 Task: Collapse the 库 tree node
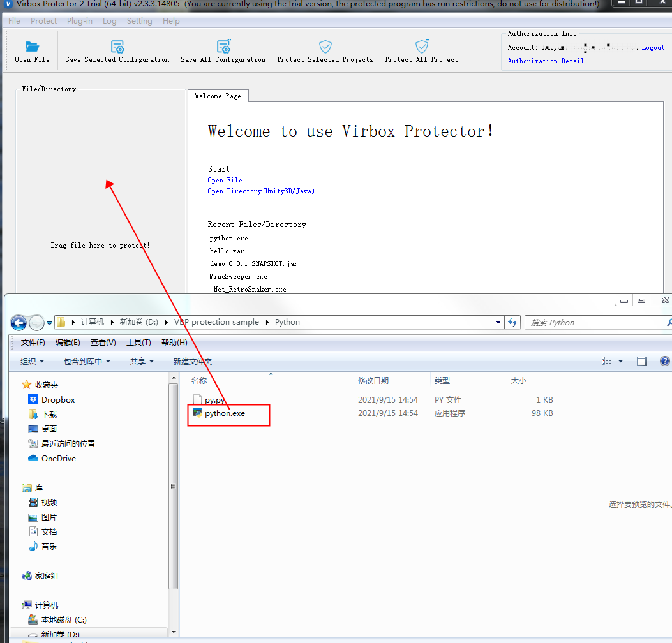pyautogui.click(x=15, y=487)
